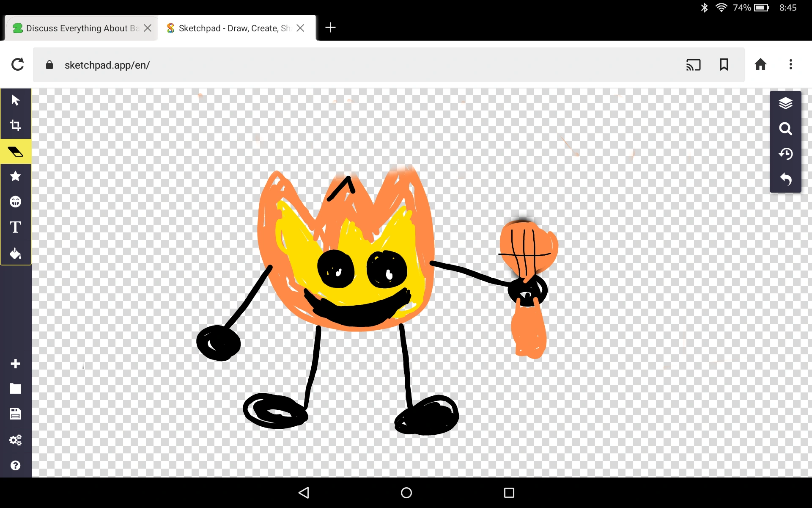
Task: Activate the Eraser tool
Action: (x=16, y=152)
